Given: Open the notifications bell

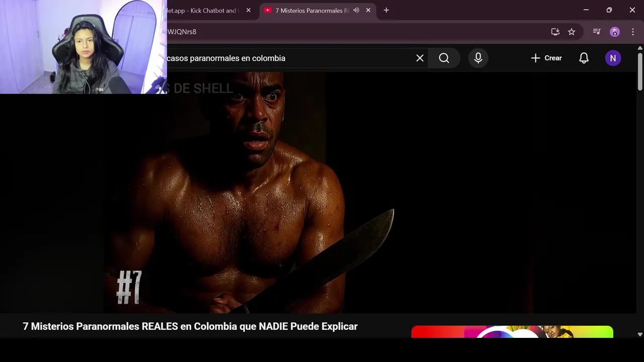Looking at the screenshot, I should 584,58.
